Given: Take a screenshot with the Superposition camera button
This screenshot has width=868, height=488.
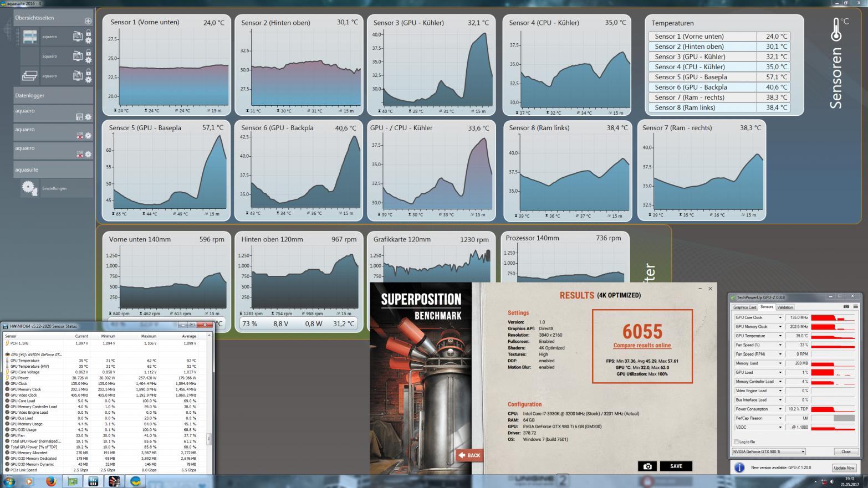Looking at the screenshot, I should 647,466.
